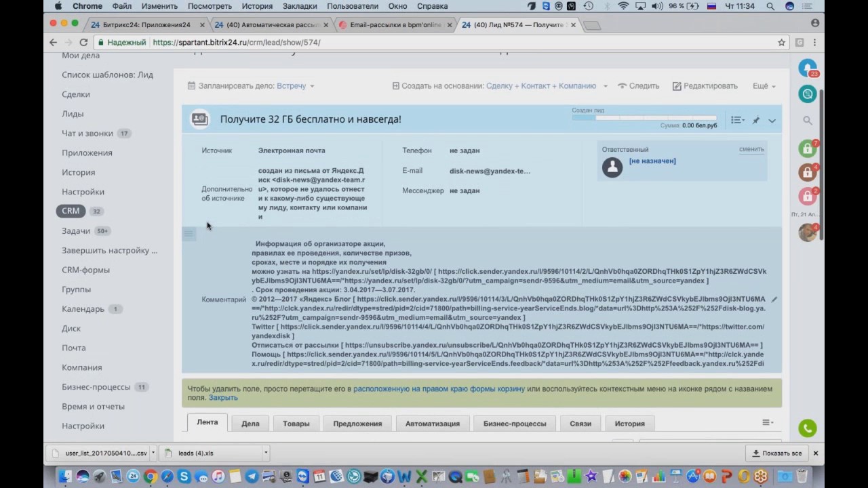Open Задачи in left menu
Screen dimensions: 868x488
76,230
